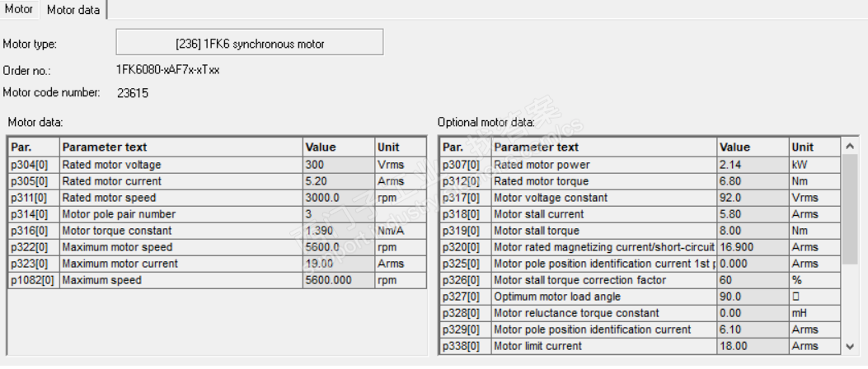This screenshot has height=369, width=868.
Task: Select Motor stall torque parameter text
Action: [537, 231]
